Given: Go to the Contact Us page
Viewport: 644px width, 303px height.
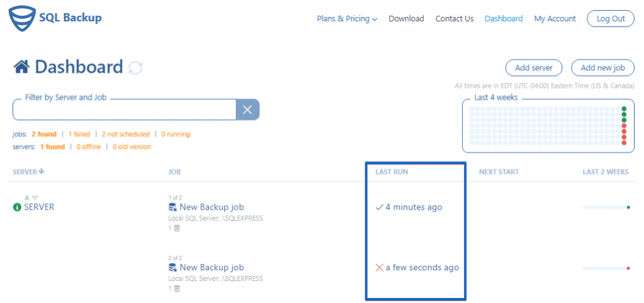Looking at the screenshot, I should click(454, 19).
